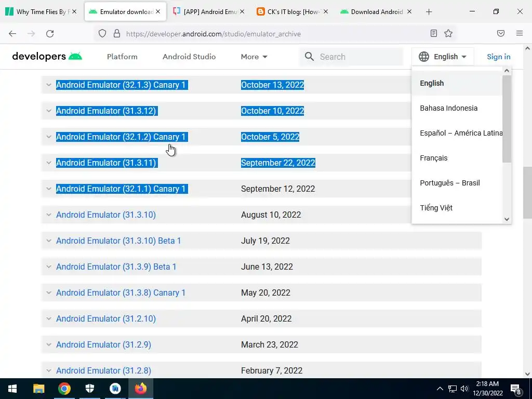The image size is (532, 399).
Task: Expand Android Emulator (31.2.10) chevron
Action: click(x=49, y=318)
